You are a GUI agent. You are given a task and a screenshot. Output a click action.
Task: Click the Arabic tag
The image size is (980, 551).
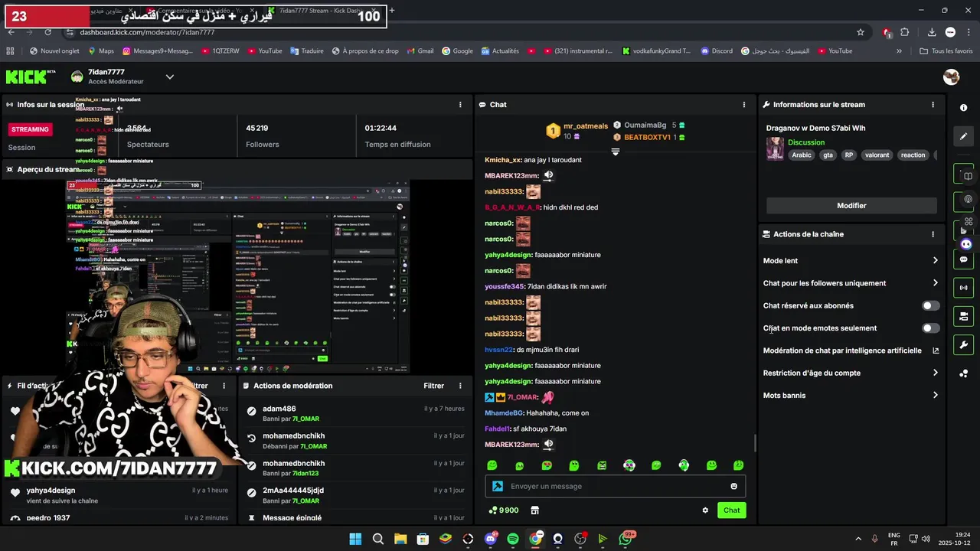click(802, 155)
